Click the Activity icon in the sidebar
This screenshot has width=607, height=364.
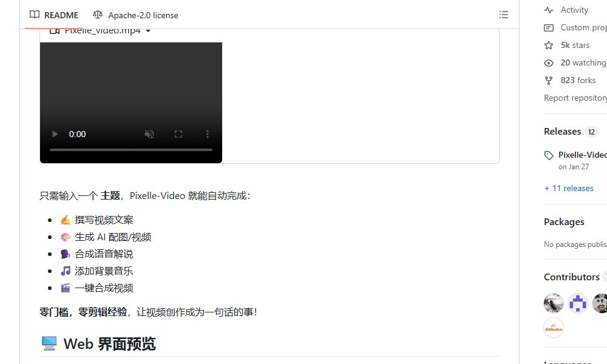tap(549, 10)
